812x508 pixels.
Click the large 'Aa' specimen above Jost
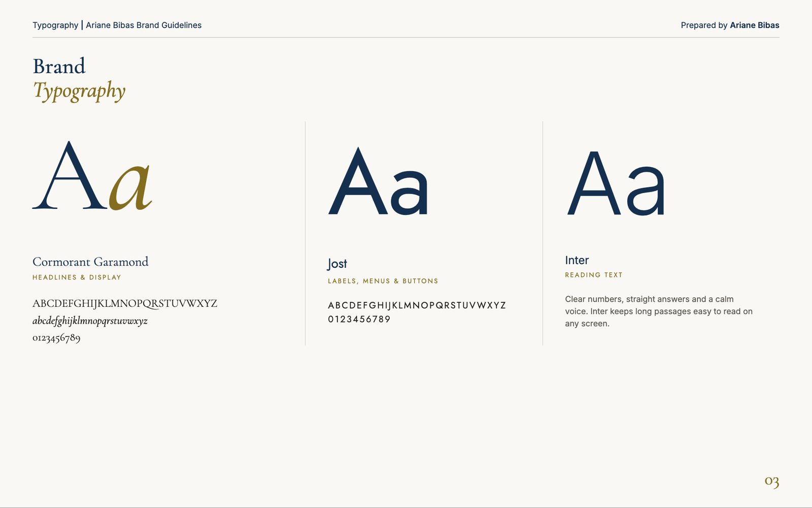point(379,181)
